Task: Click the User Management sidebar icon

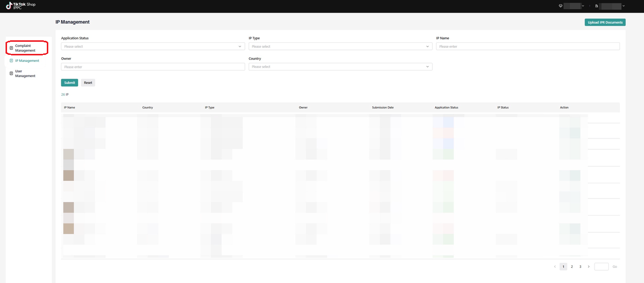Action: (11, 74)
